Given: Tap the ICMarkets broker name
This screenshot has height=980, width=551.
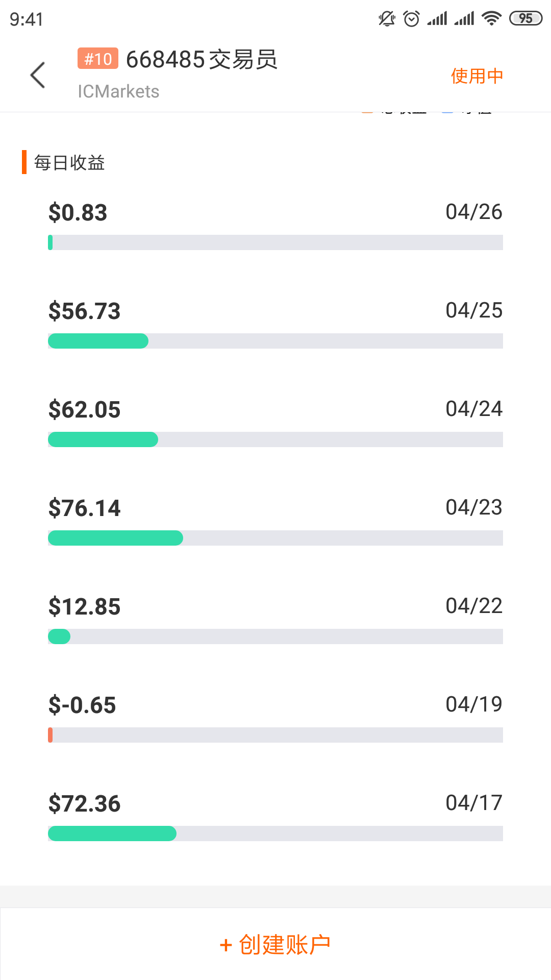Looking at the screenshot, I should tap(118, 91).
